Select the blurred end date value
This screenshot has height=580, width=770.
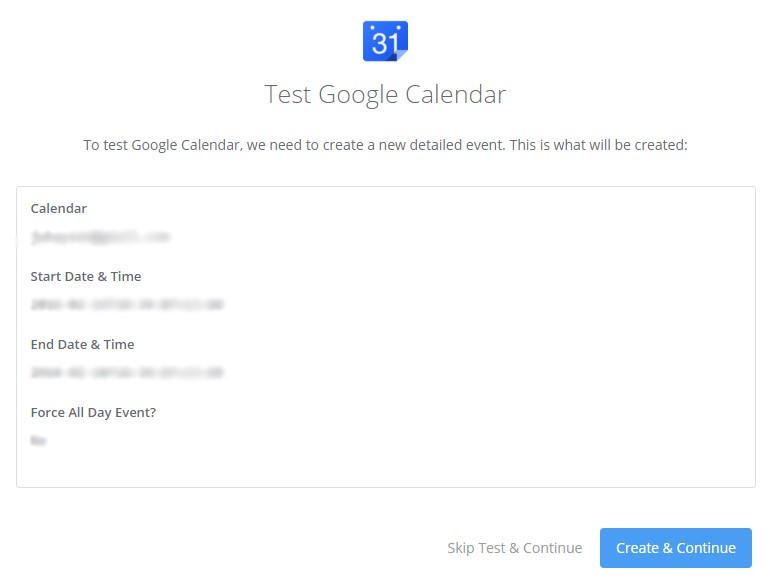127,372
